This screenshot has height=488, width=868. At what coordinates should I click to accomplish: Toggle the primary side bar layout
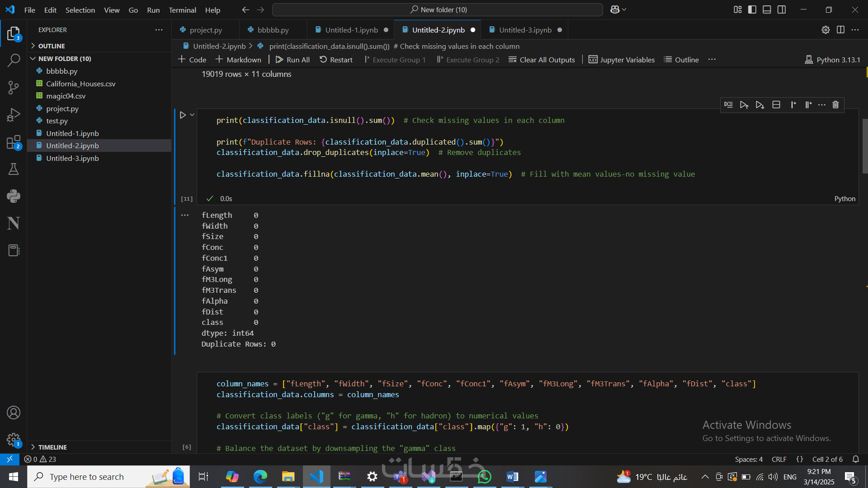click(752, 9)
